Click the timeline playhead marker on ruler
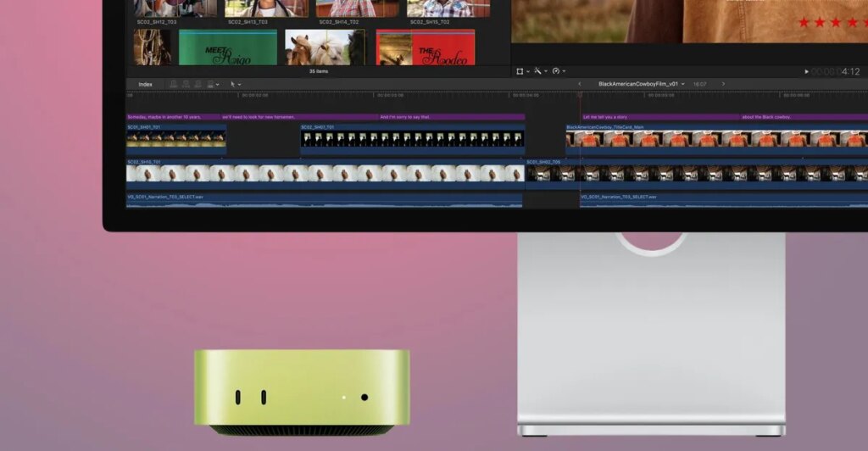The width and height of the screenshot is (868, 451). click(580, 95)
